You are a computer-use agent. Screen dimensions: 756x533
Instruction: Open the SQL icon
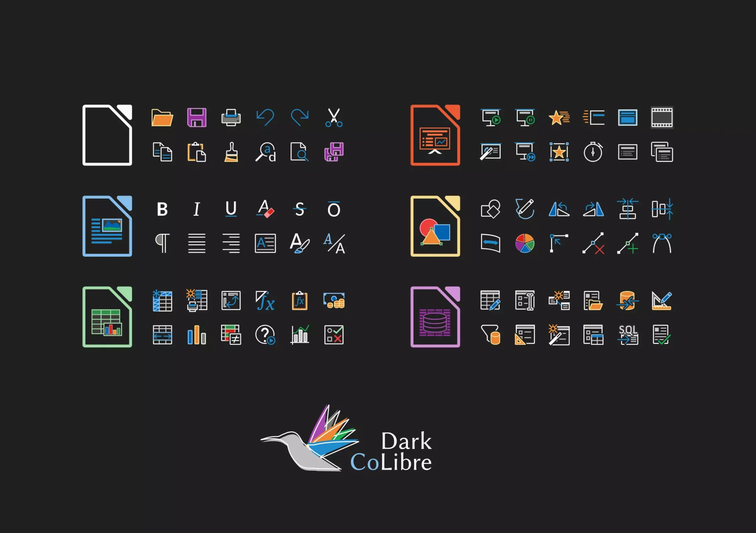point(628,335)
